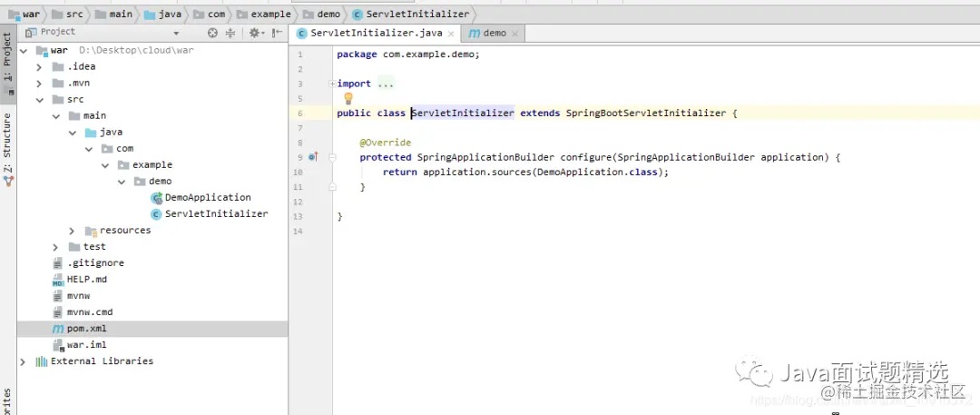Expand the folded import block
The height and width of the screenshot is (415, 980).
(332, 84)
